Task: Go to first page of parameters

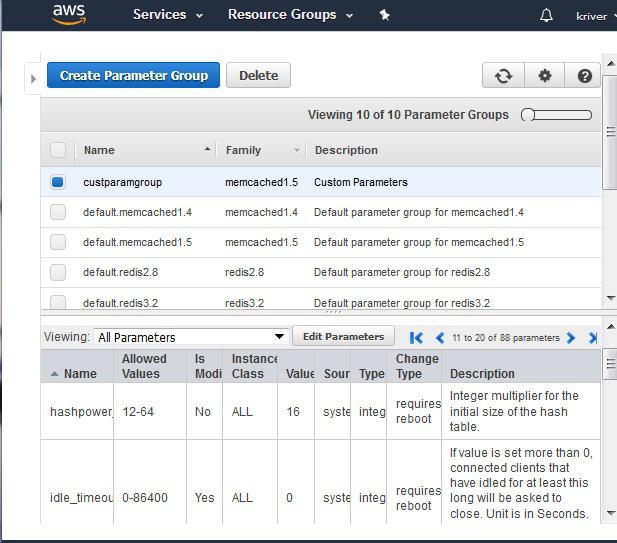Action: tap(417, 338)
